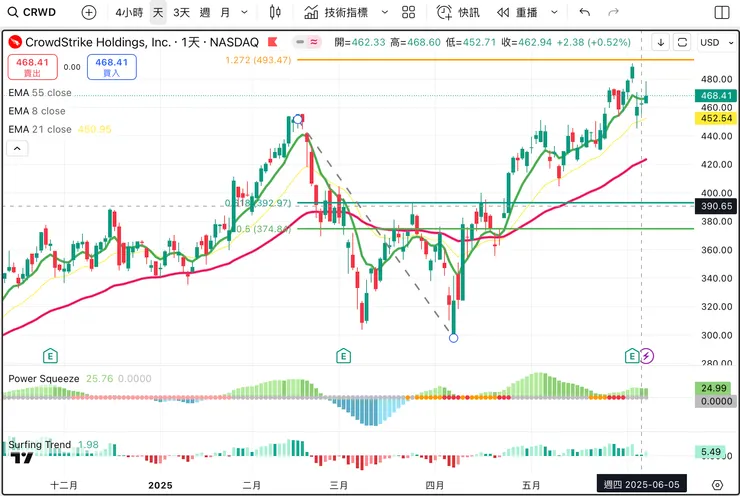The image size is (740, 496).
Task: Click the red 468.41 賣出 sell button
Action: click(x=33, y=67)
